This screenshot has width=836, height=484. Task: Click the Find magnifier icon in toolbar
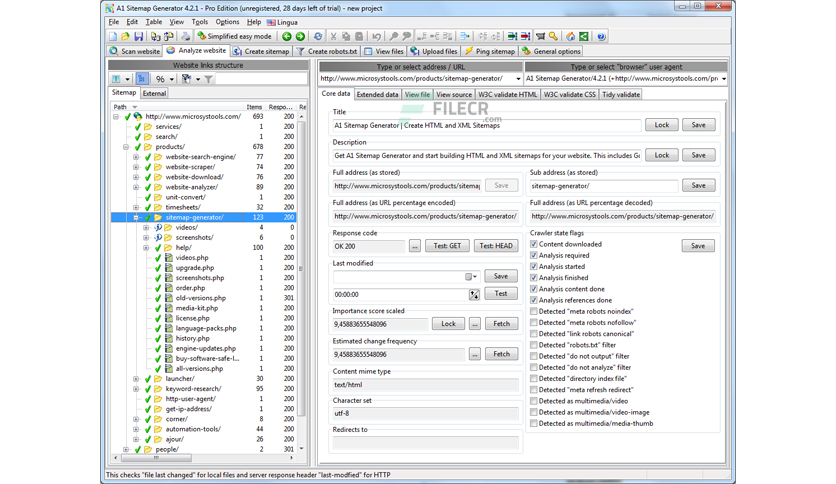click(393, 36)
